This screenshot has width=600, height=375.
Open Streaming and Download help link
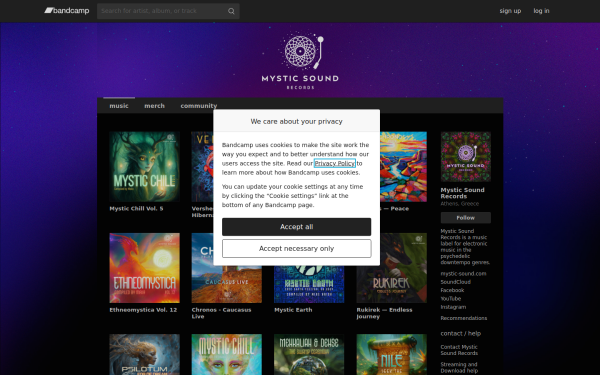click(x=459, y=368)
